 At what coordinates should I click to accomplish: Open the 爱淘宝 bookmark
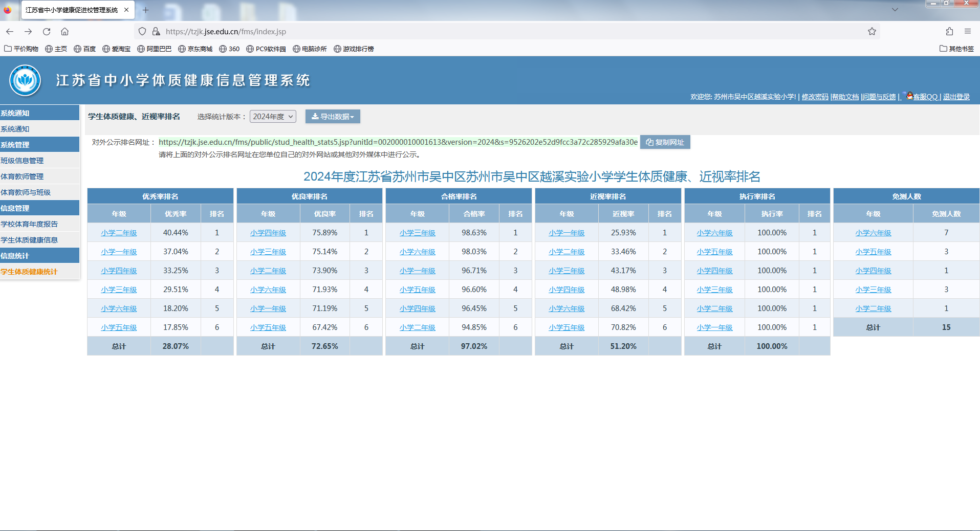(x=117, y=49)
